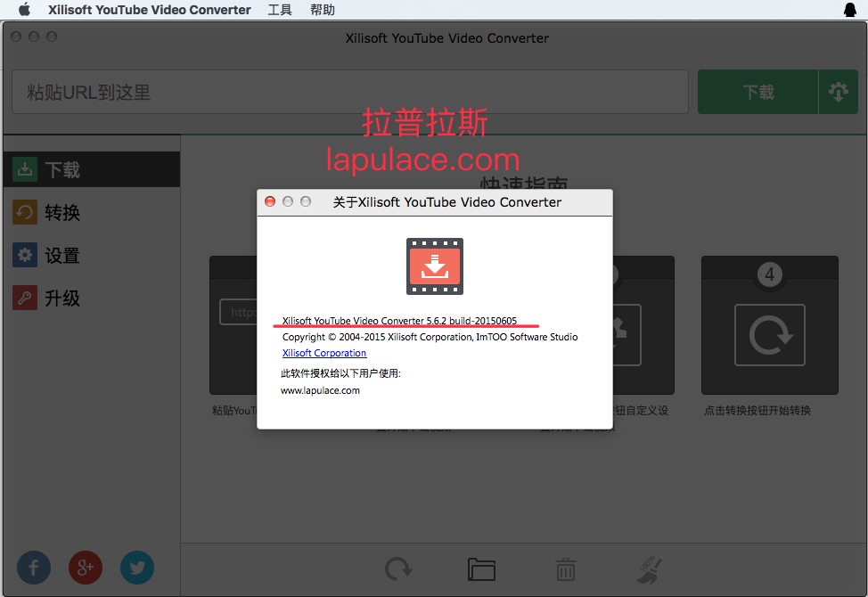Click the broom clear icon in bottom toolbar
868x597 pixels.
click(x=649, y=569)
